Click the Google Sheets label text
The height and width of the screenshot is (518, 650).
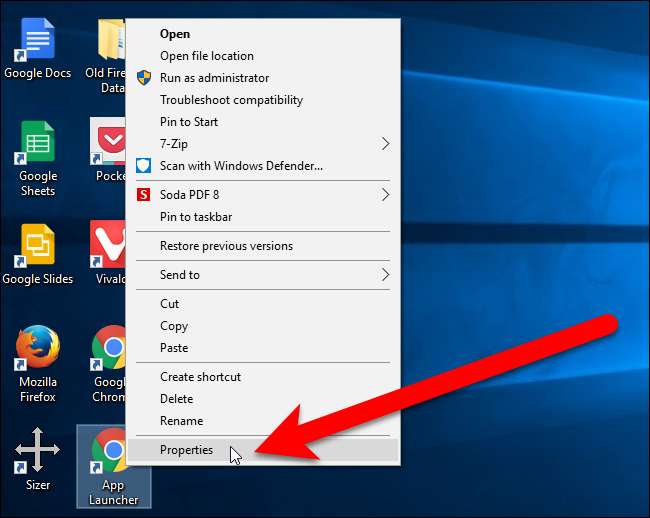38,183
